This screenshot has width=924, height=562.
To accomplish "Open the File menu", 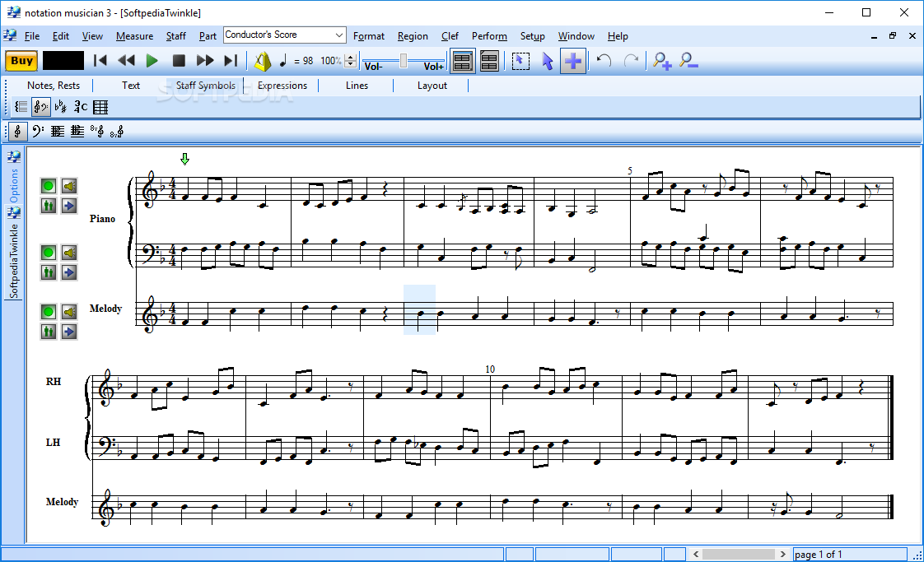I will [32, 36].
